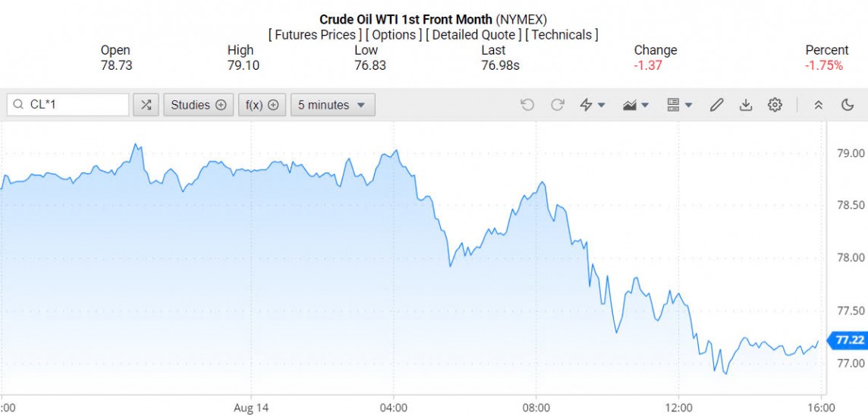The width and height of the screenshot is (868, 416).
Task: Go to the Options link
Action: (x=394, y=35)
